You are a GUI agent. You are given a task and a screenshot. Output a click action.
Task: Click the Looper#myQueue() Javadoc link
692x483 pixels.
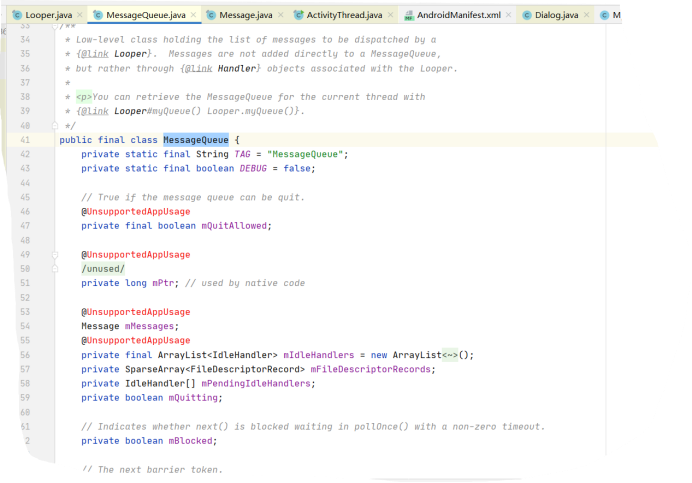pyautogui.click(x=157, y=111)
